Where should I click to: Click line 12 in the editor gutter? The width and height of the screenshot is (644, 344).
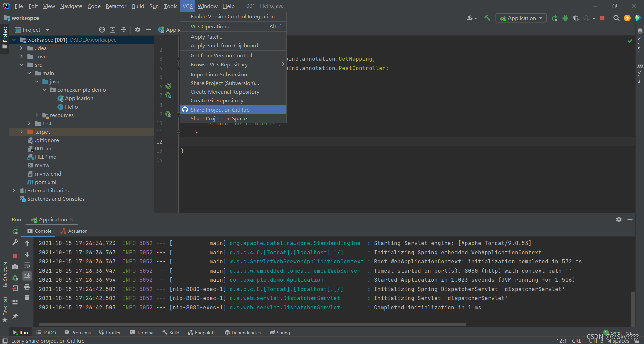click(x=159, y=142)
